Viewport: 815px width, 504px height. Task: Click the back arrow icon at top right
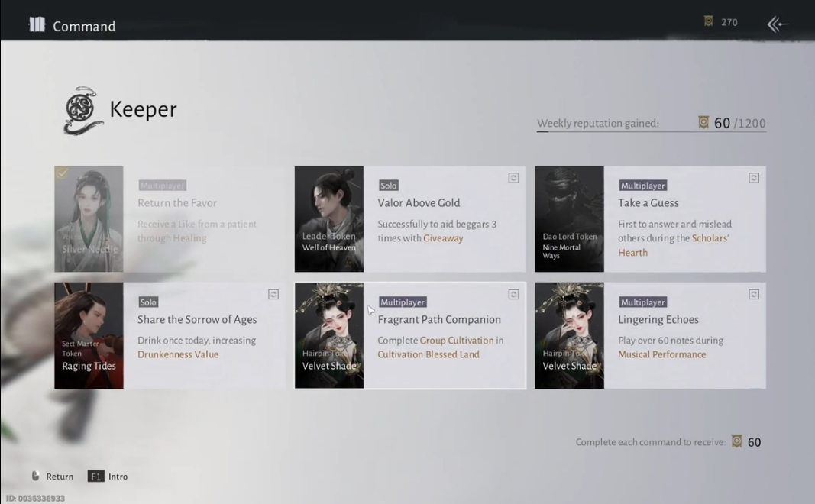pos(778,24)
